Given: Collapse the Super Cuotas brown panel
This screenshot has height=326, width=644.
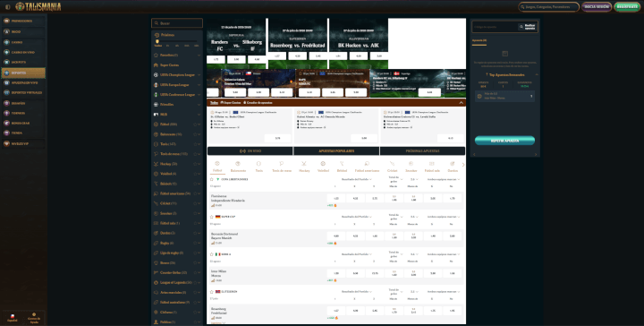Looking at the screenshot, I should tap(461, 103).
